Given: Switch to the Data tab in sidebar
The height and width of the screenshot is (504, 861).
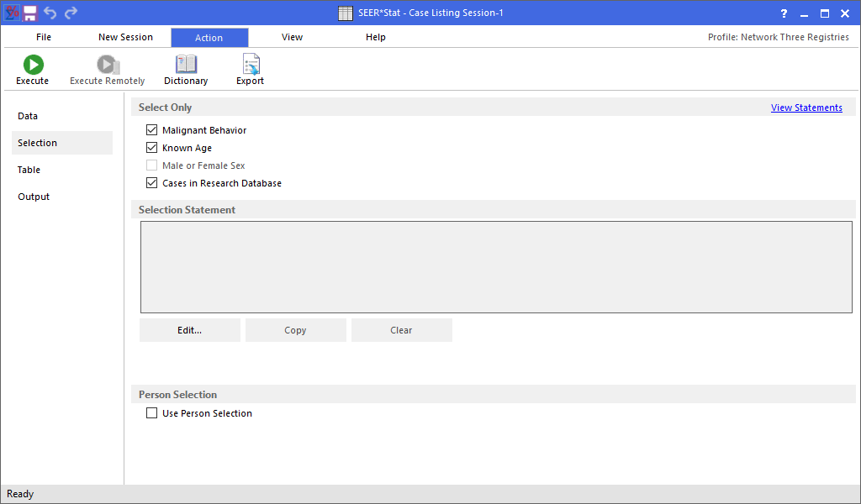Looking at the screenshot, I should coord(28,116).
